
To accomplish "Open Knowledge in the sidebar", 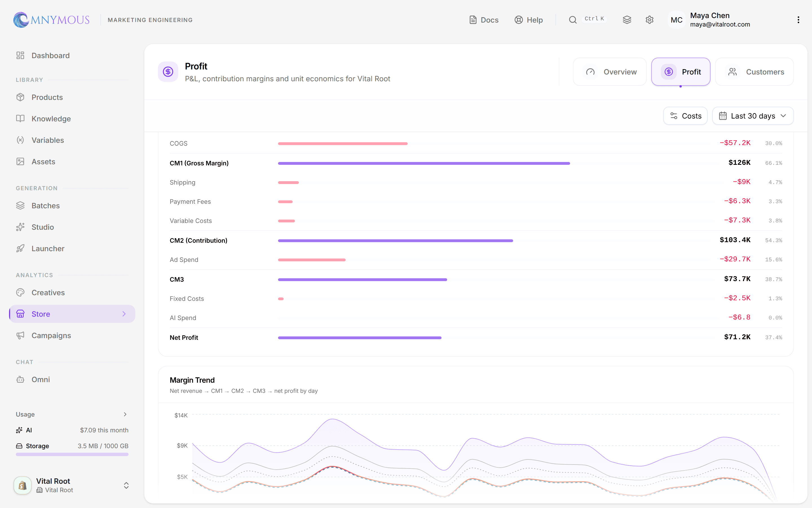I will (72, 119).
